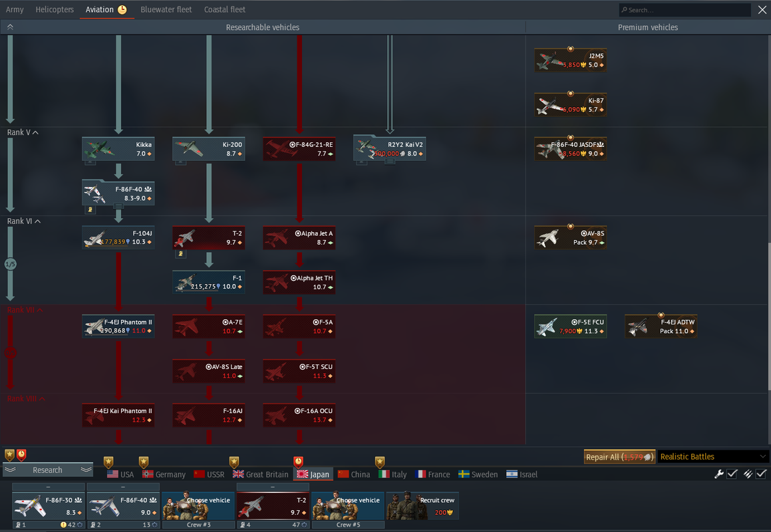Click the wrench auto-repair icon
The height and width of the screenshot is (532, 771).
[718, 474]
